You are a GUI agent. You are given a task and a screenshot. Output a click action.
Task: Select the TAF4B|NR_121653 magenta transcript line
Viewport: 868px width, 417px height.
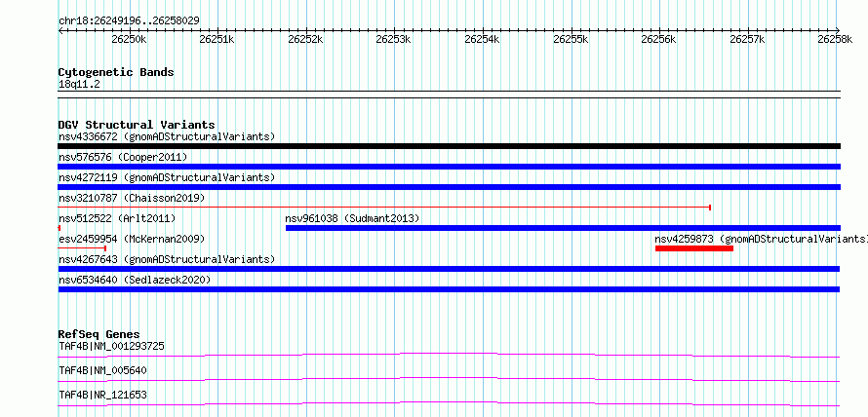[x=449, y=403]
